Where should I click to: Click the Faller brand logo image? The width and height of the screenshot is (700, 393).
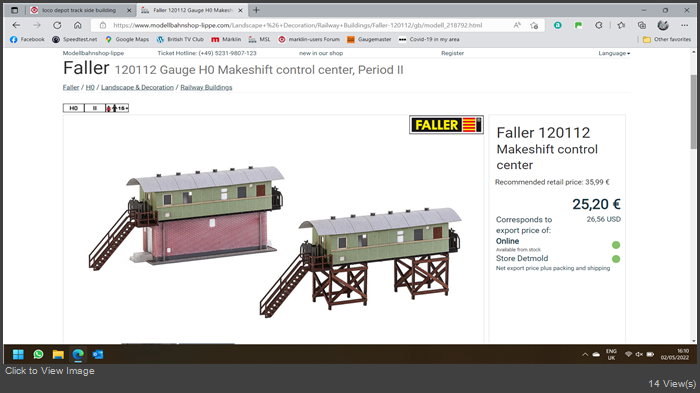click(x=446, y=125)
